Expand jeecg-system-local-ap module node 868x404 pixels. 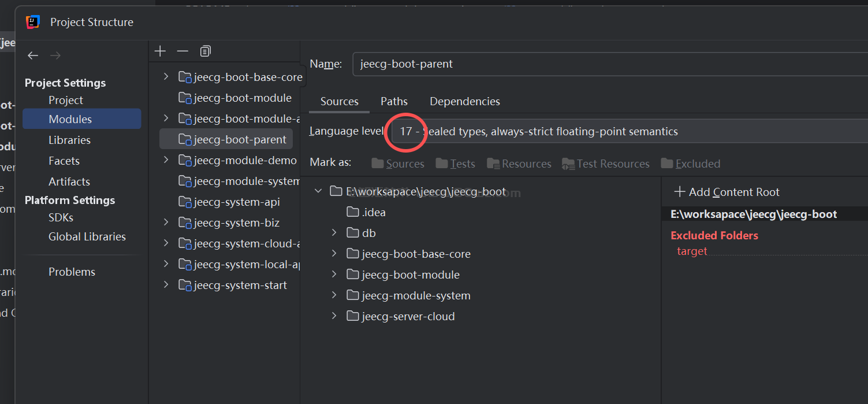pos(166,264)
